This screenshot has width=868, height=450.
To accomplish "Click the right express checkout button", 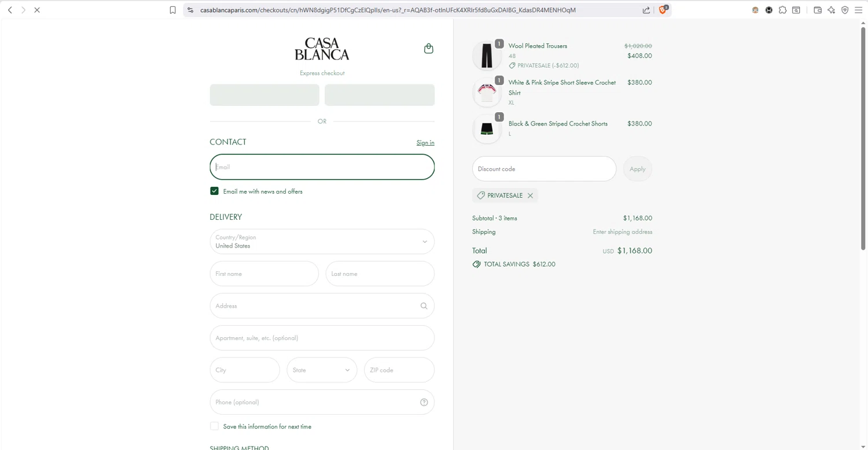I will click(380, 95).
